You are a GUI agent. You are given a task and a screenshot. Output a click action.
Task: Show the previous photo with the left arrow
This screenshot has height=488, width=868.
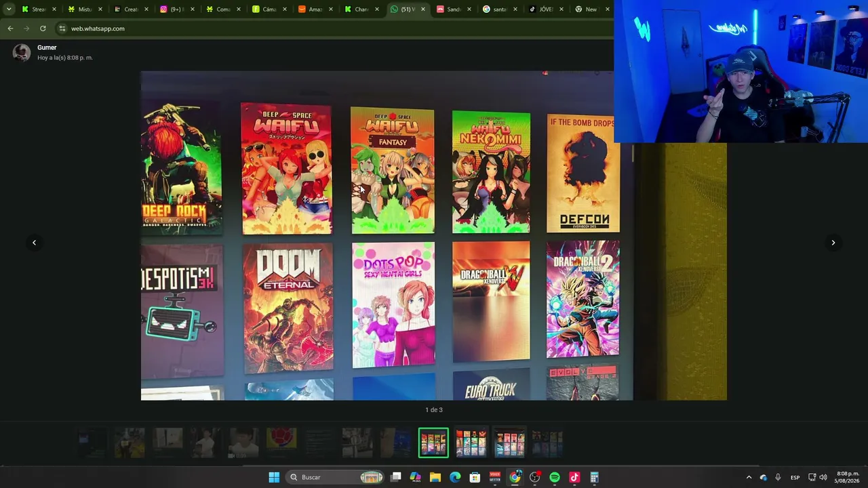34,243
